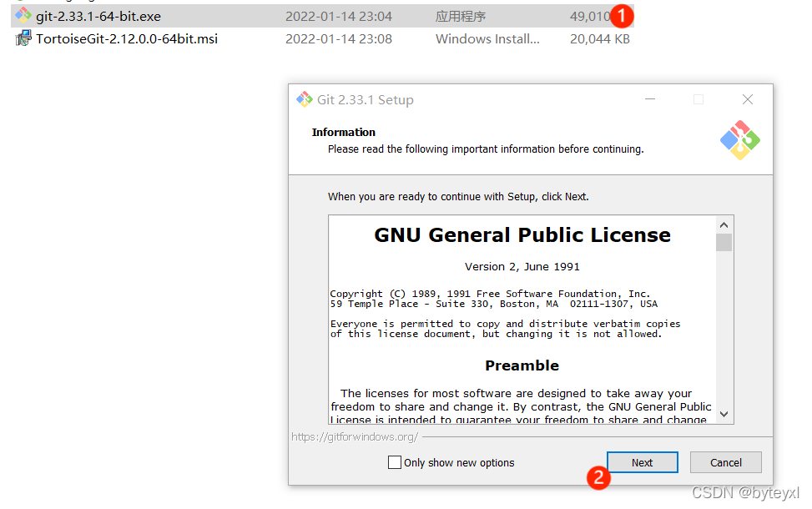Select the git-2.33.1-64-bit.exe file icon
Image resolution: width=812 pixels, height=509 pixels.
pyautogui.click(x=23, y=16)
